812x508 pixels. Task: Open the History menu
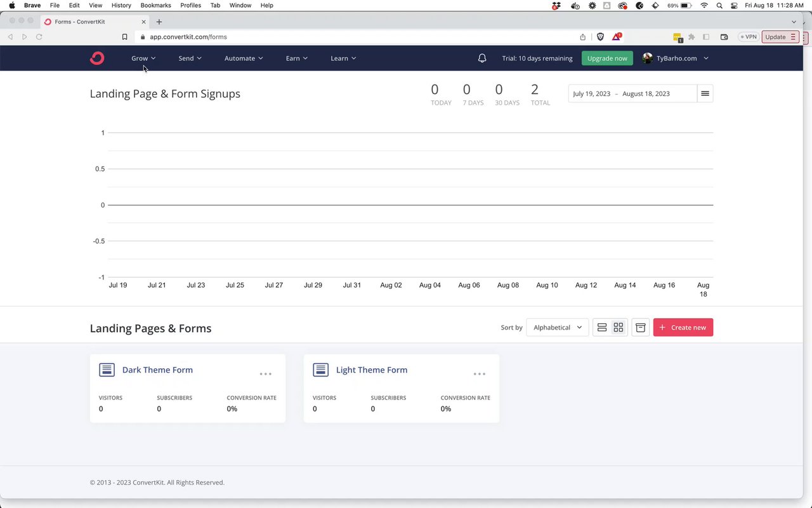[x=121, y=5]
